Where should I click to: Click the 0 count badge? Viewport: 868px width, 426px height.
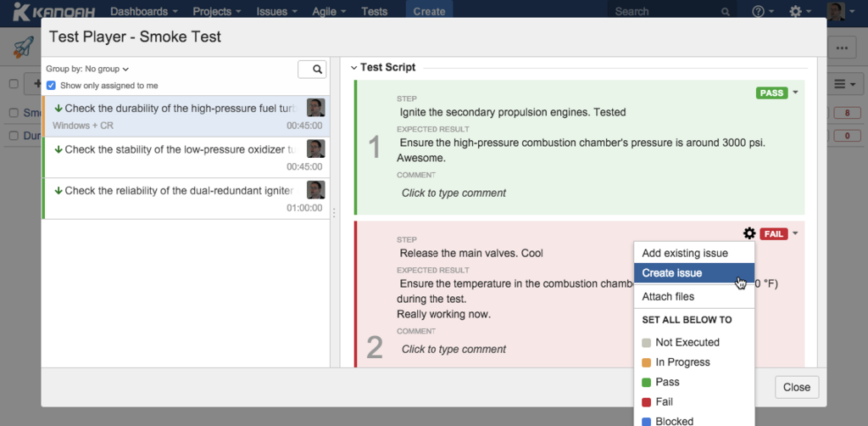pos(847,136)
